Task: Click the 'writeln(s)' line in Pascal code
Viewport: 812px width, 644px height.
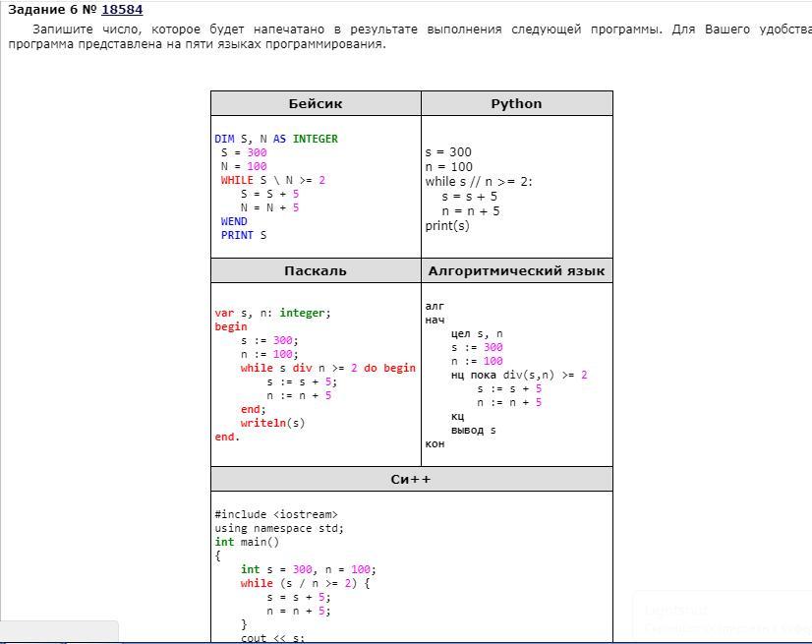Action: (x=272, y=424)
